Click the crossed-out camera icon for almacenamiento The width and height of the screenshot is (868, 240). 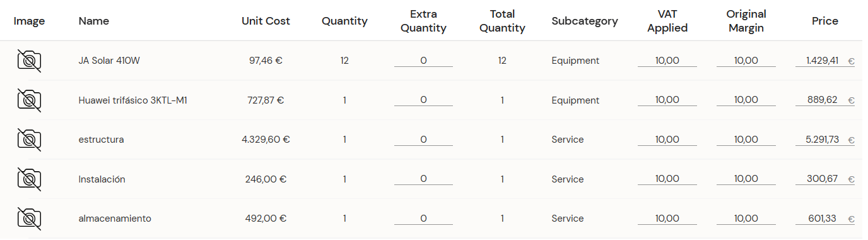coord(29,219)
